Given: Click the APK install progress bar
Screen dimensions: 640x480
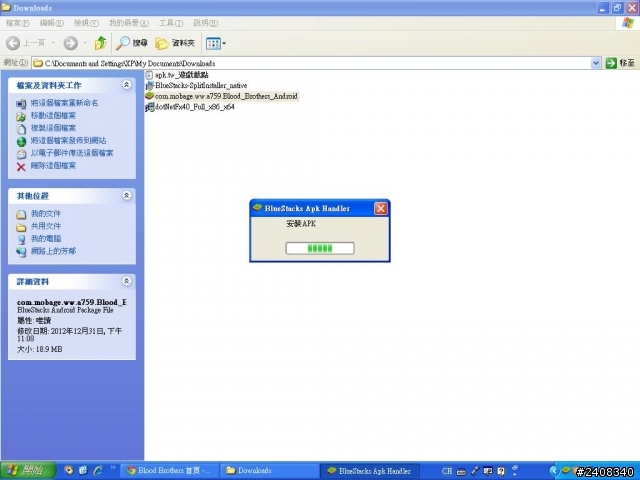Looking at the screenshot, I should (x=320, y=248).
